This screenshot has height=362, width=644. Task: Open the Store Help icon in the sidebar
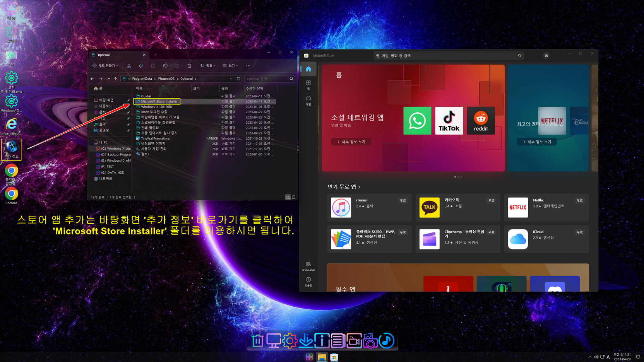pos(308,282)
